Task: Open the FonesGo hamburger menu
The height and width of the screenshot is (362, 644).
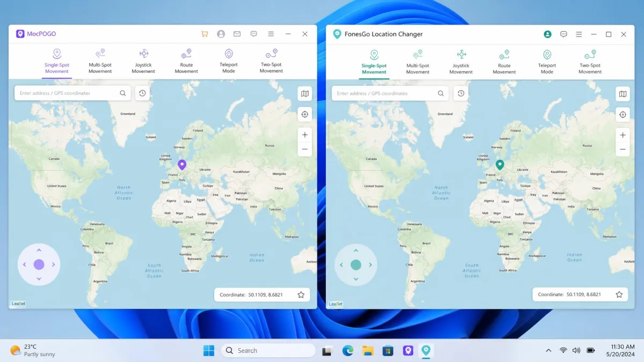Action: click(579, 34)
